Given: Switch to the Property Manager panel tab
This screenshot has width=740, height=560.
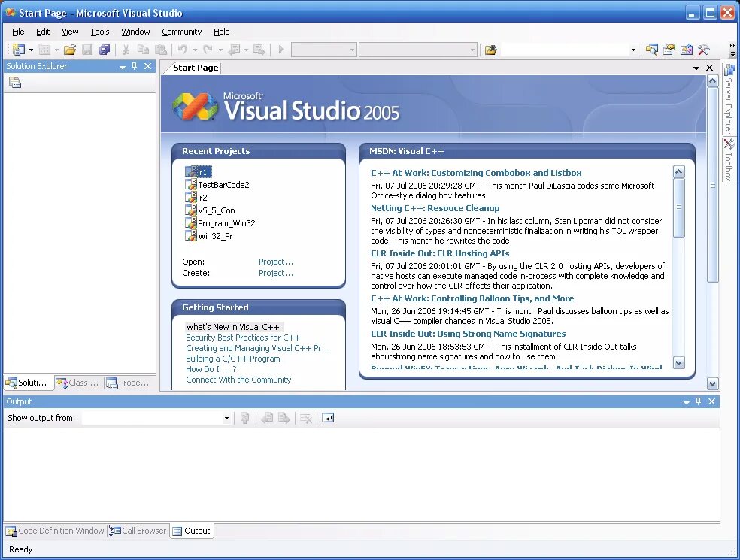Looking at the screenshot, I should [x=127, y=383].
